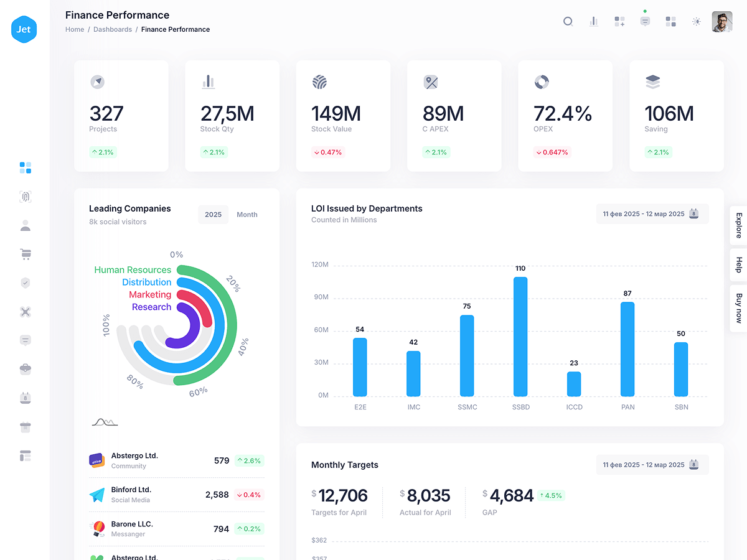The width and height of the screenshot is (747, 560).
Task: Open the bar chart icon in the header
Action: click(594, 21)
